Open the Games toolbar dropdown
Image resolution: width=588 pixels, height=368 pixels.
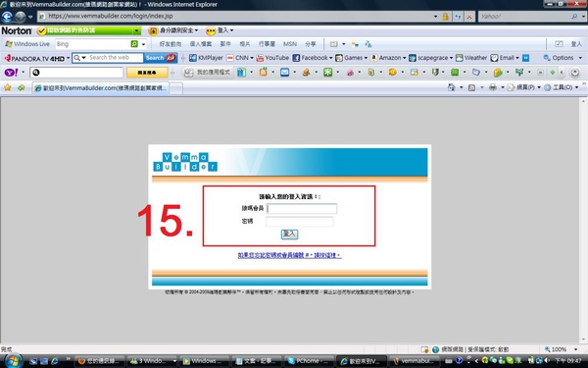[x=352, y=58]
